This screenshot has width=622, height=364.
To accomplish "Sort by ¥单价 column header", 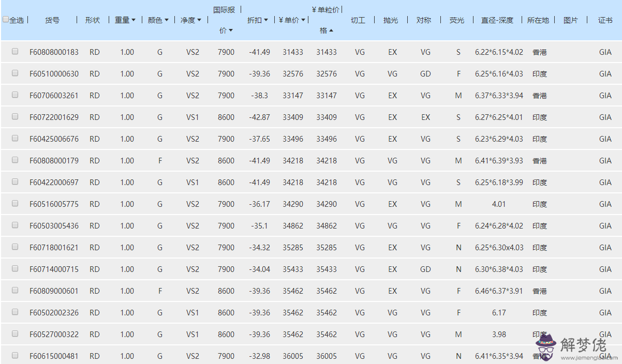I will pos(292,20).
